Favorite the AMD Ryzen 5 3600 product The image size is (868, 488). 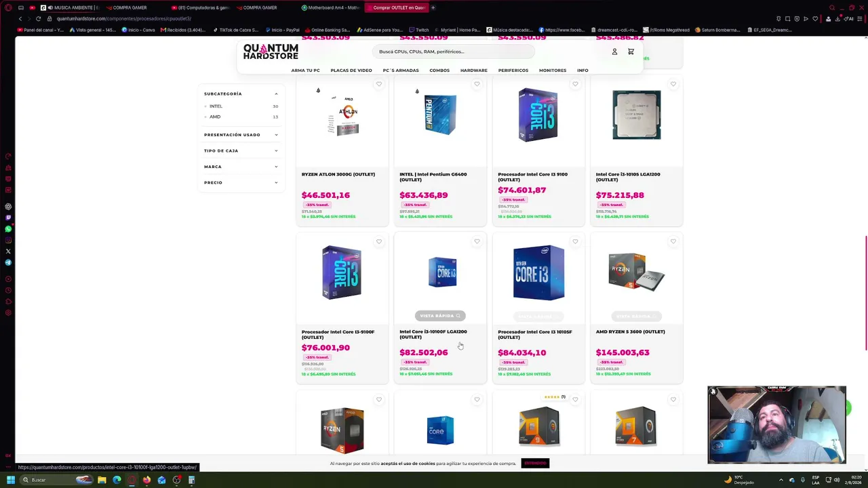[673, 241]
